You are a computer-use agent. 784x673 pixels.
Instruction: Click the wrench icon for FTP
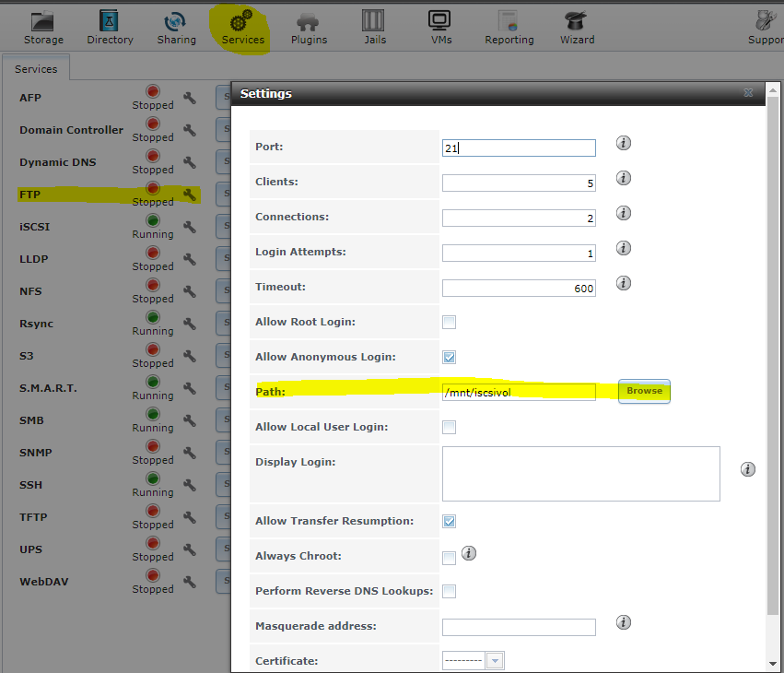pos(190,195)
